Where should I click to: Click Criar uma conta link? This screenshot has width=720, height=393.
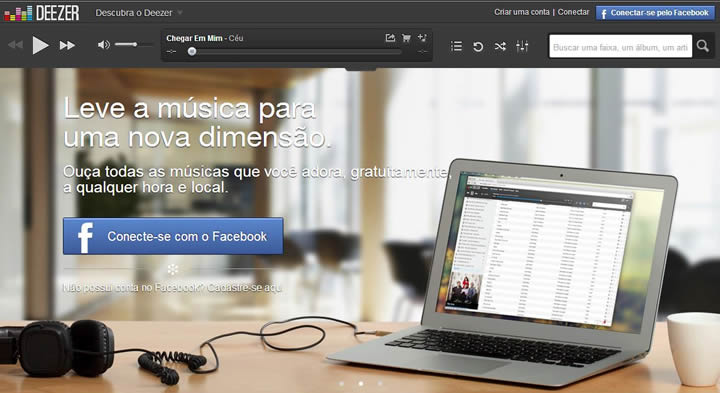pos(522,12)
